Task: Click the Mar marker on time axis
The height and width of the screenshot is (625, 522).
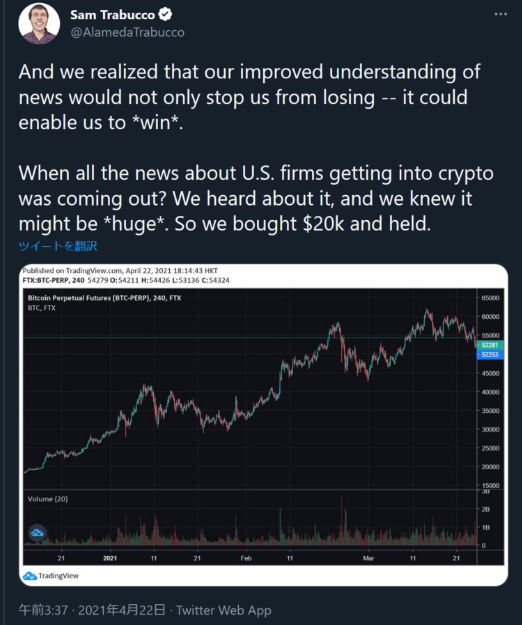Action: (368, 558)
